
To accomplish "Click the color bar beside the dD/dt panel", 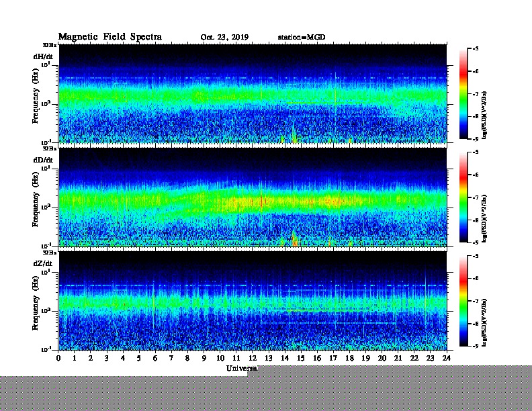I will [x=463, y=197].
